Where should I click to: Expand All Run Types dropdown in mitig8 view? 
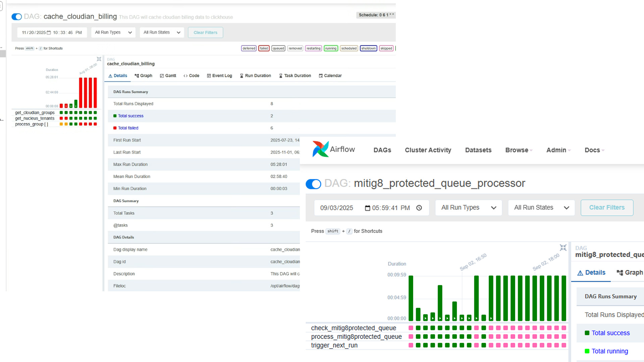469,208
